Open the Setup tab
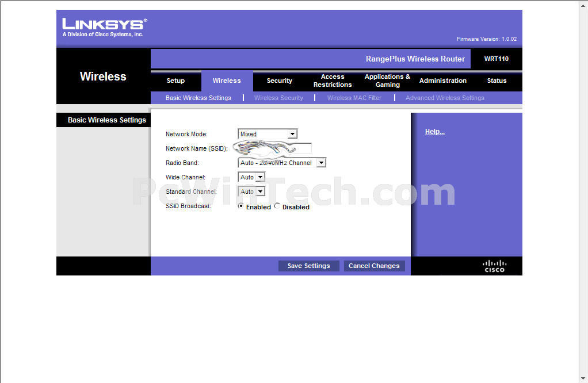 tap(175, 81)
